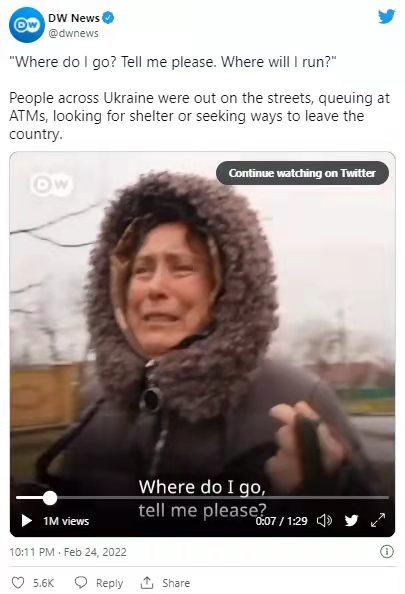Open the @dwnews handle link
The image size is (405, 594).
73,33
